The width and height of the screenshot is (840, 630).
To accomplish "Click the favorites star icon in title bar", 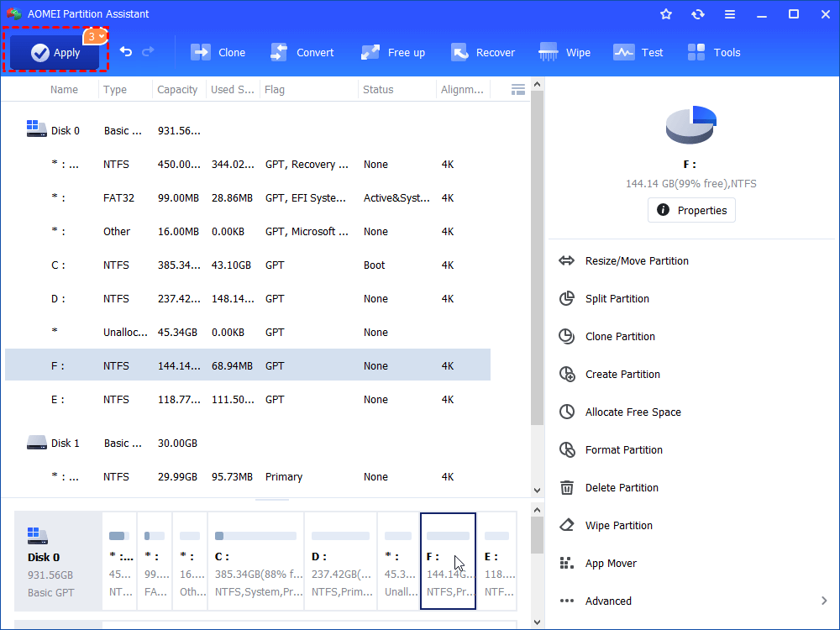I will click(666, 14).
